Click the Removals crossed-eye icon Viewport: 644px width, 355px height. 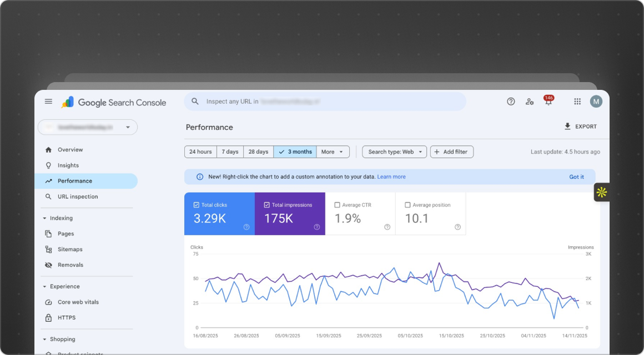[48, 265]
